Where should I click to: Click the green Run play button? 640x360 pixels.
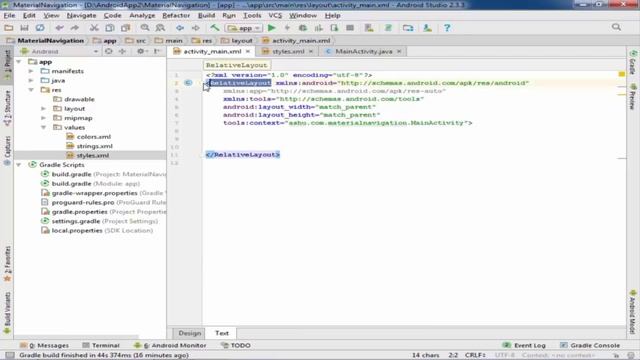click(x=272, y=28)
